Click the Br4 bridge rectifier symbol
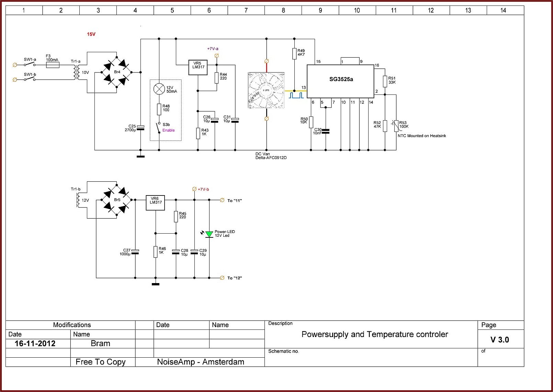 (117, 72)
